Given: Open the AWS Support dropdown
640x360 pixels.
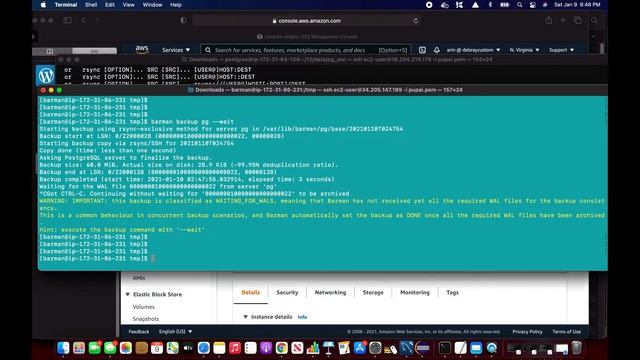Looking at the screenshot, I should 561,50.
